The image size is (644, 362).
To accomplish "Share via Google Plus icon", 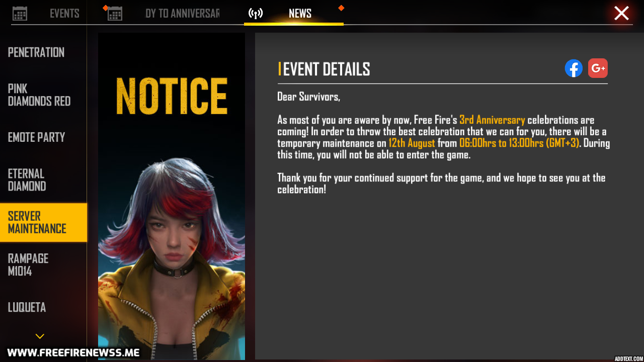I will tap(598, 68).
